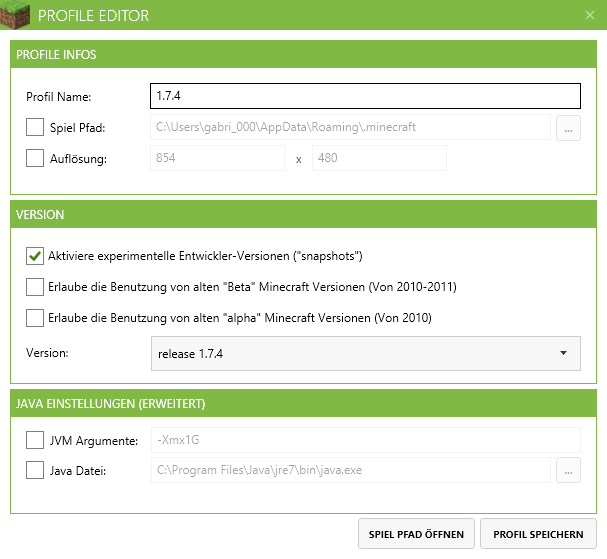Click the resolution height field 480
Viewport: 607px width, 559px height.
pyautogui.click(x=379, y=158)
